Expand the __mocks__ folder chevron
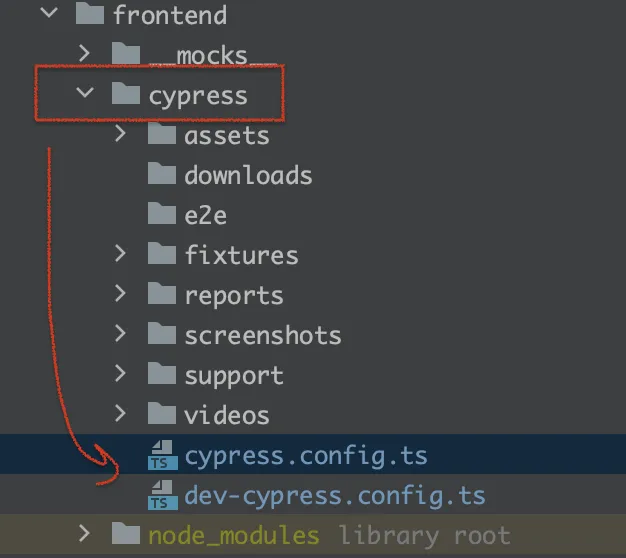This screenshot has height=558, width=626. pos(84,53)
